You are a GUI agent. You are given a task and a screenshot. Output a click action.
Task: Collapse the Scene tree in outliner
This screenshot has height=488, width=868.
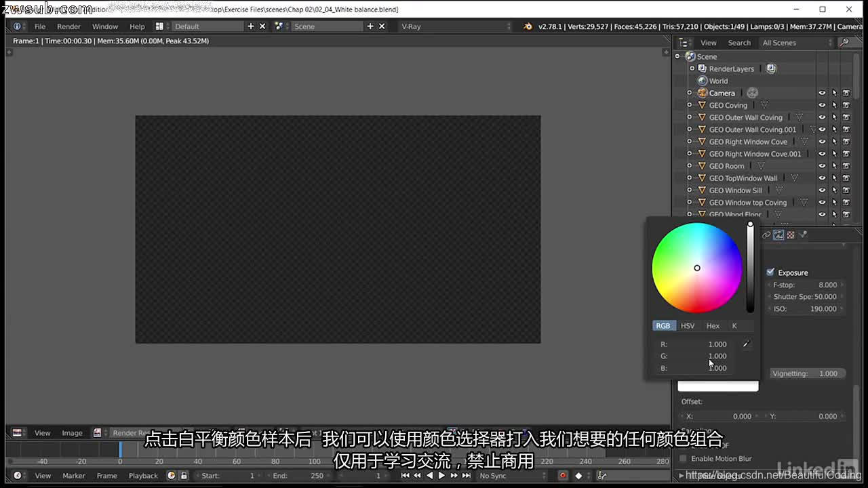pos(677,56)
